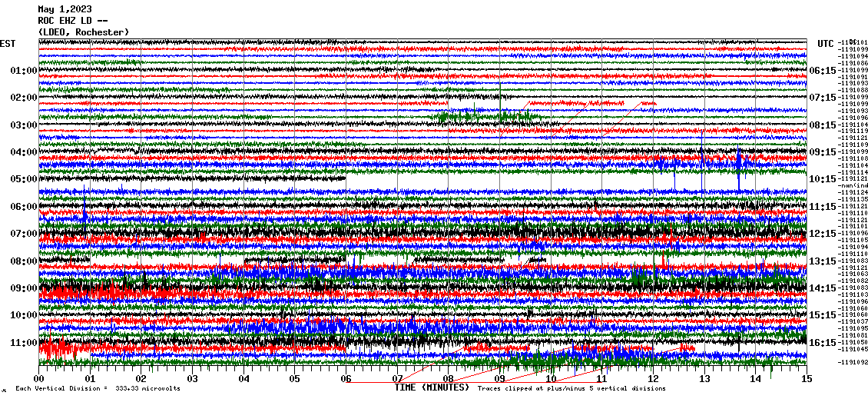Select the 01:00 EST hour label

pos(24,71)
